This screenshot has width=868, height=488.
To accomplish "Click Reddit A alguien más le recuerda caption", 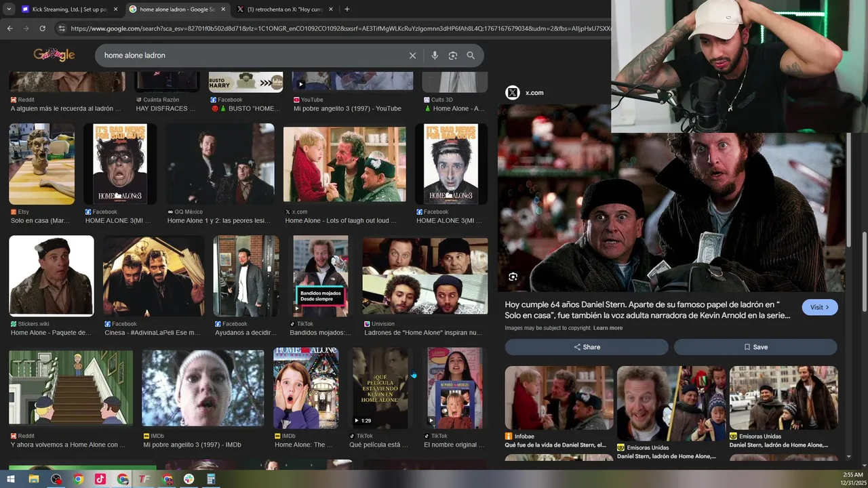I will pyautogui.click(x=66, y=108).
